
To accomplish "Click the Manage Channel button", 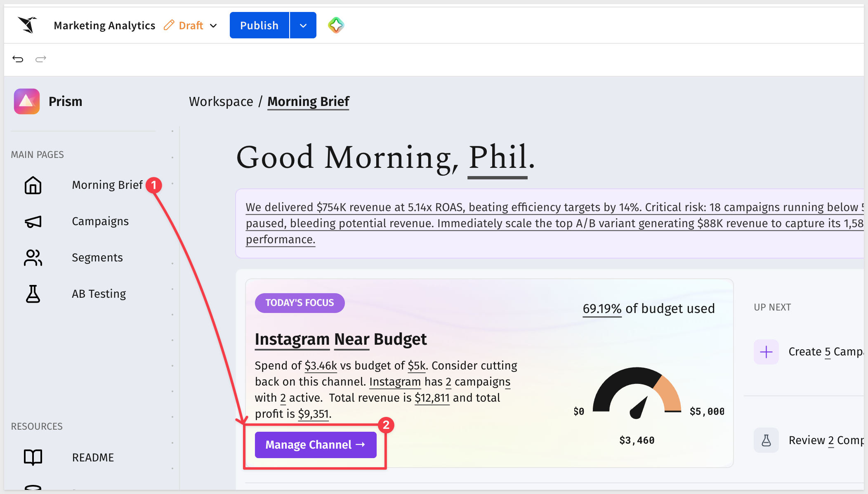I will [x=316, y=445].
